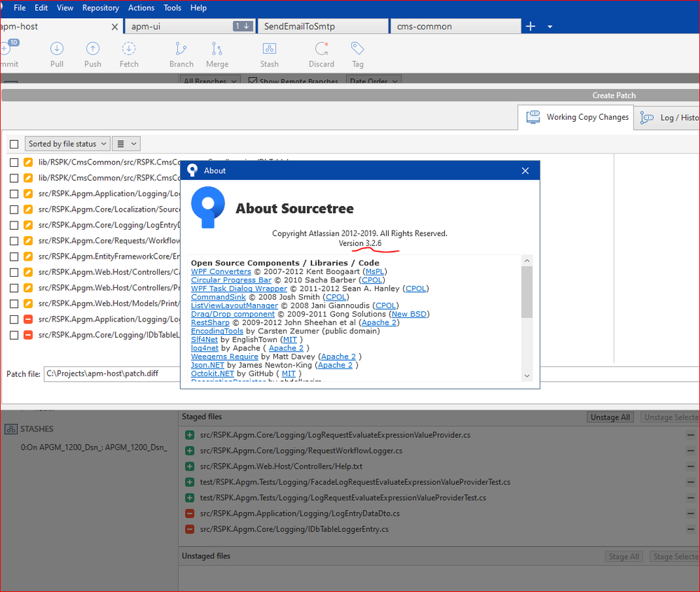Click the Fetch toolbar icon
The image size is (700, 592).
pyautogui.click(x=128, y=48)
